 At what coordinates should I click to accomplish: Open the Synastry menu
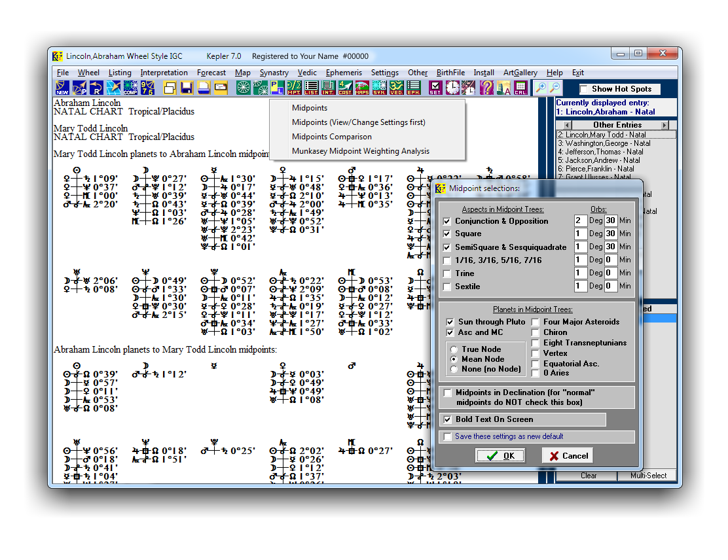[274, 73]
